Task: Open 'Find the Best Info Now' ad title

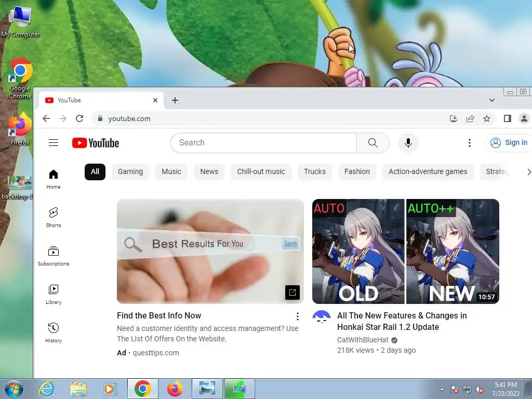Action: coord(159,315)
